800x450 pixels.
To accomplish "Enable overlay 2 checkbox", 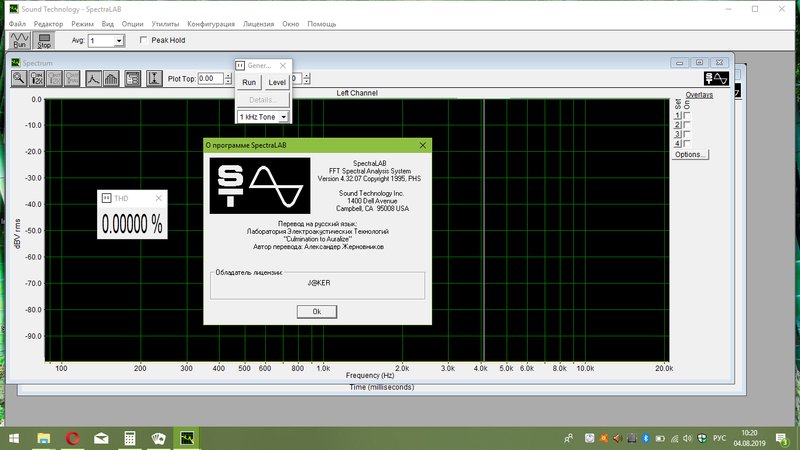I will (687, 125).
